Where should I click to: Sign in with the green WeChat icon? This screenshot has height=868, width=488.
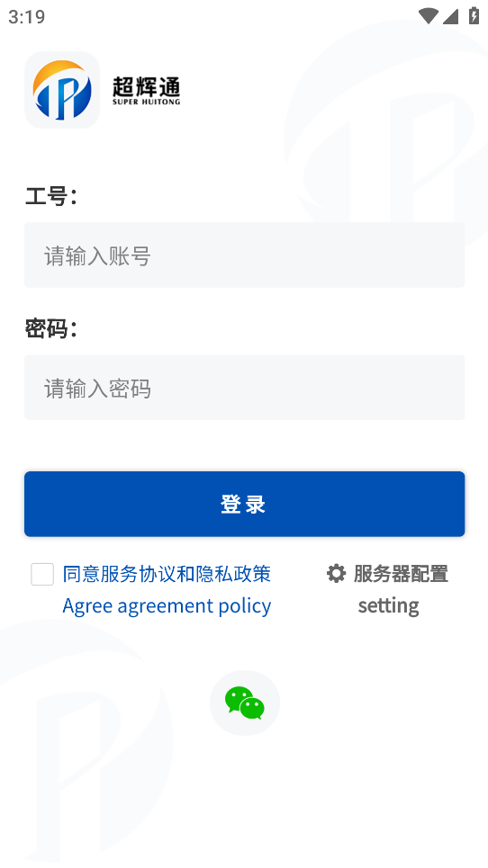click(244, 702)
